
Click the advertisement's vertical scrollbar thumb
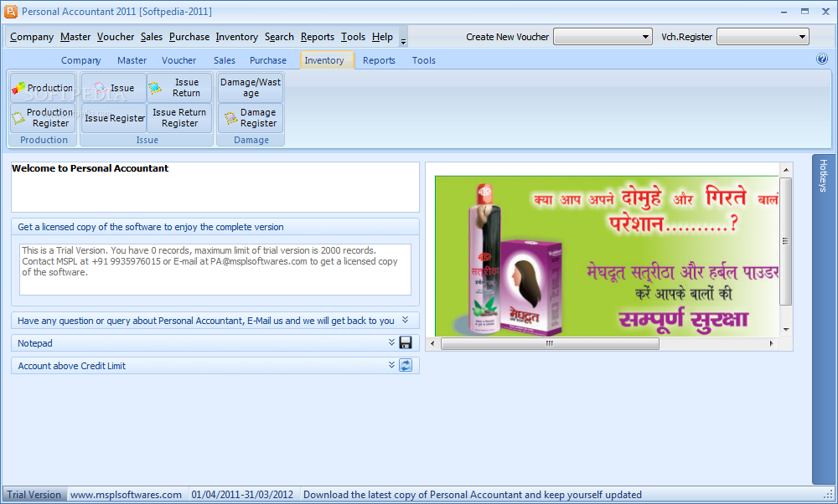click(786, 241)
